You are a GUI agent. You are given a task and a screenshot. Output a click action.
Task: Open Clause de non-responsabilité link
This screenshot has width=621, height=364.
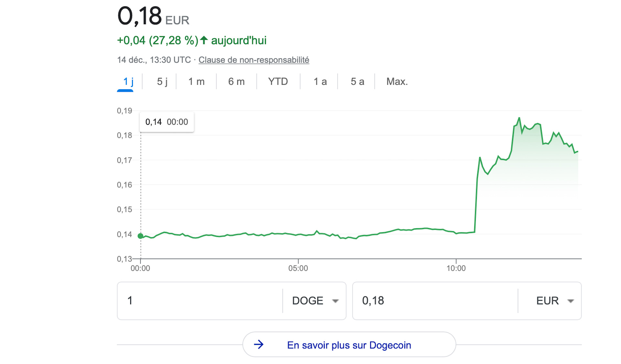[x=254, y=60]
